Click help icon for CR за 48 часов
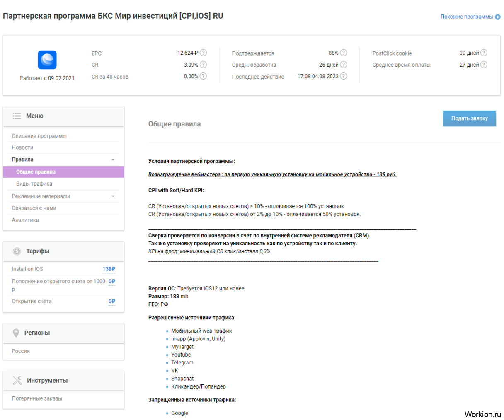This screenshot has height=420, width=504. (x=203, y=76)
